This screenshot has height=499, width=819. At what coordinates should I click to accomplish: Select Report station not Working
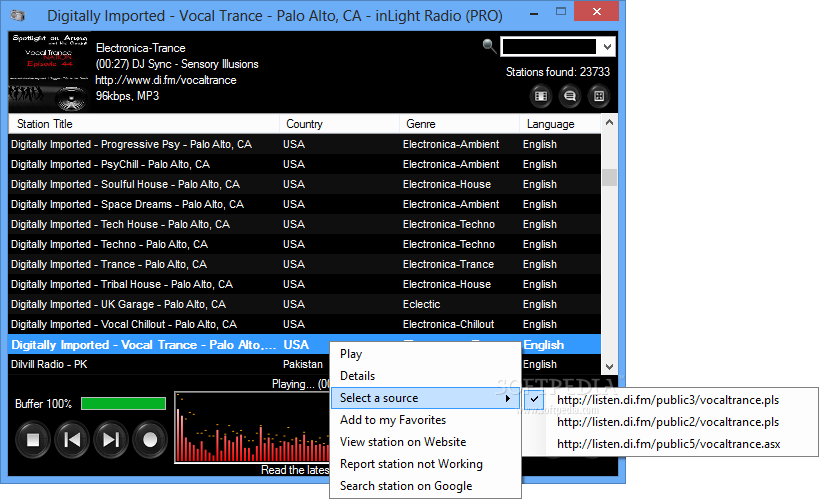(411, 464)
